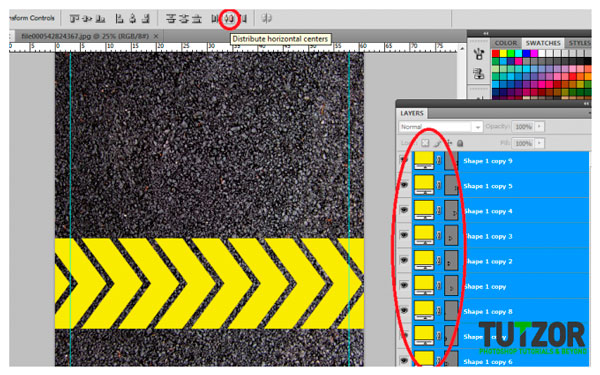Open the Normal blend mode dropdown
This screenshot has width=600, height=375.
(x=440, y=127)
